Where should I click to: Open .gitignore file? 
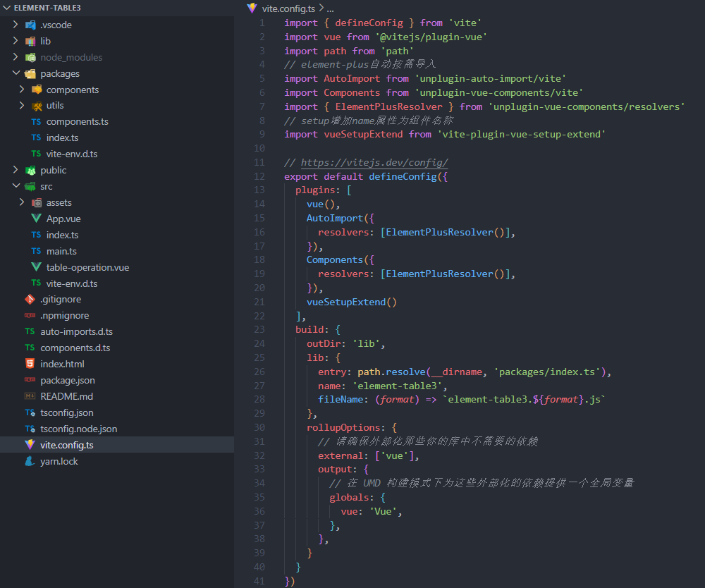coord(61,300)
